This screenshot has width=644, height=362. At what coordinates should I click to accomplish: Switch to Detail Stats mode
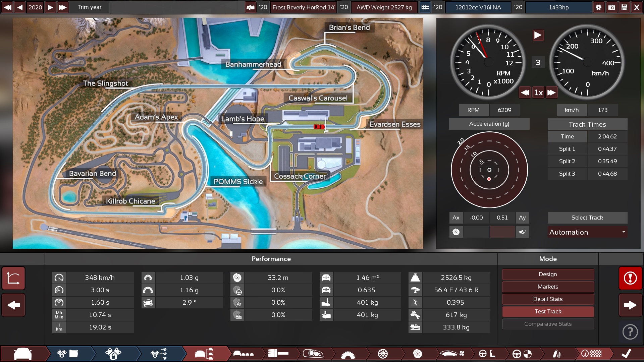click(548, 299)
